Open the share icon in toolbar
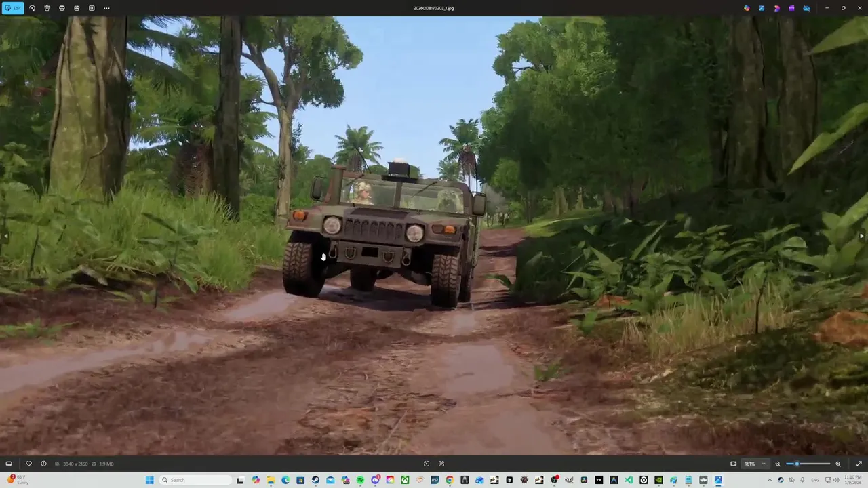The image size is (868, 488). coord(77,8)
